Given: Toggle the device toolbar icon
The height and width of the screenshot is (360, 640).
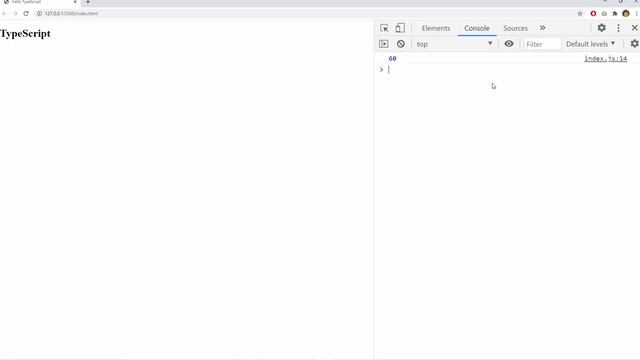Looking at the screenshot, I should (400, 28).
